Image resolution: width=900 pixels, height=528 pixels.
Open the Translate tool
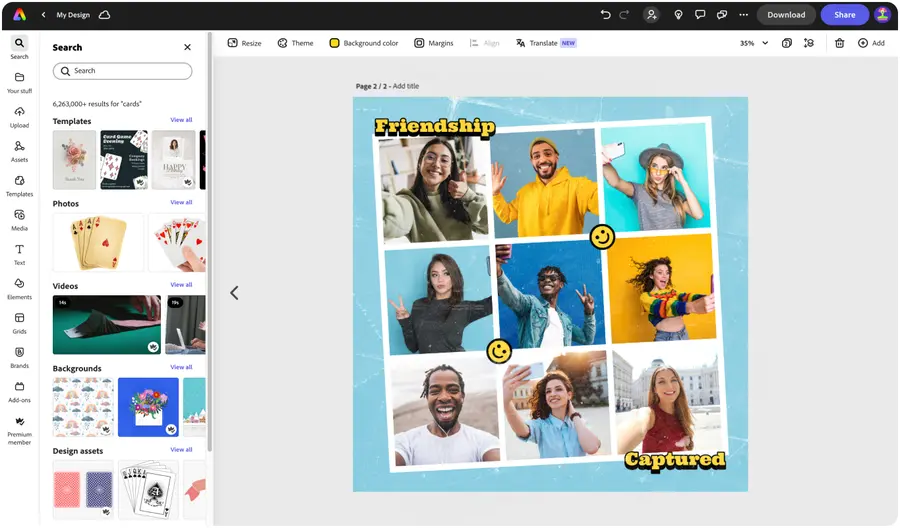coord(537,43)
